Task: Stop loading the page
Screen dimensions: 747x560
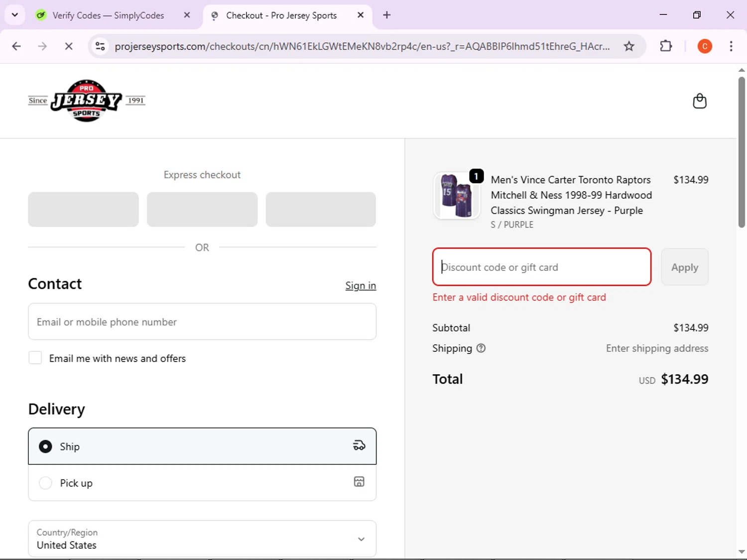Action: click(69, 46)
